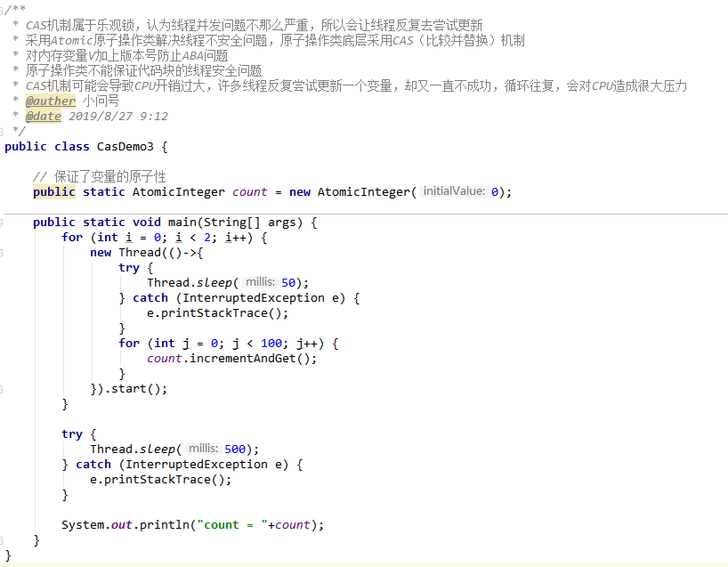Click the @date Javadoc tag
The width and height of the screenshot is (728, 567).
tap(44, 117)
